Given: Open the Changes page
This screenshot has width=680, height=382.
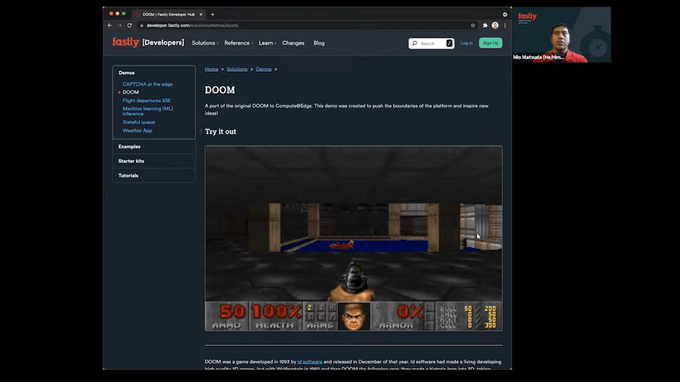Looking at the screenshot, I should tap(293, 43).
